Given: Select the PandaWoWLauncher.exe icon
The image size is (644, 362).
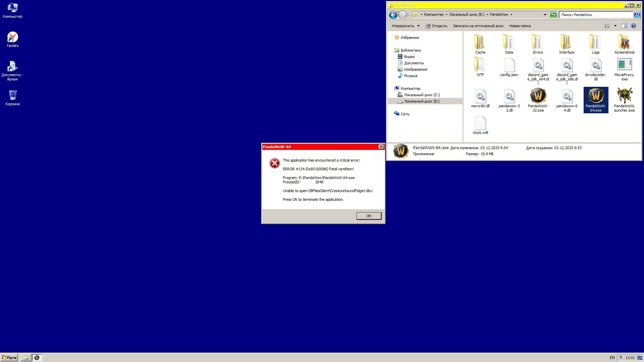Looking at the screenshot, I should click(624, 96).
